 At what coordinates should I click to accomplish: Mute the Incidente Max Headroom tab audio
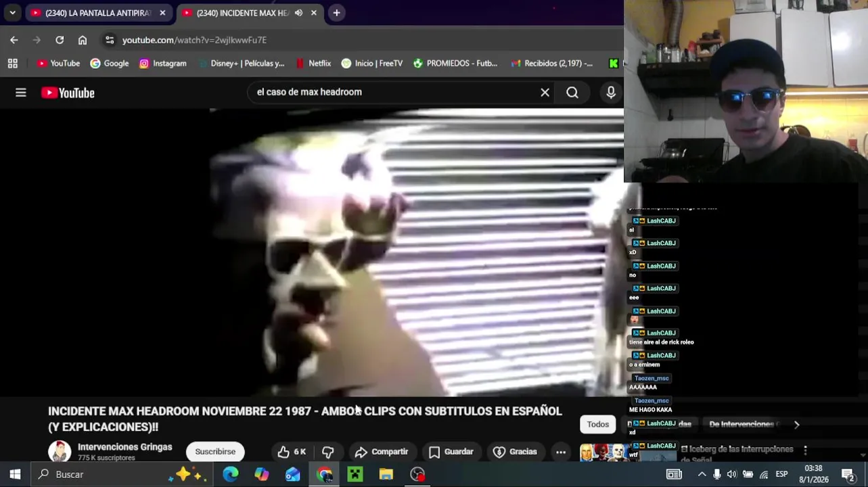[x=298, y=13]
